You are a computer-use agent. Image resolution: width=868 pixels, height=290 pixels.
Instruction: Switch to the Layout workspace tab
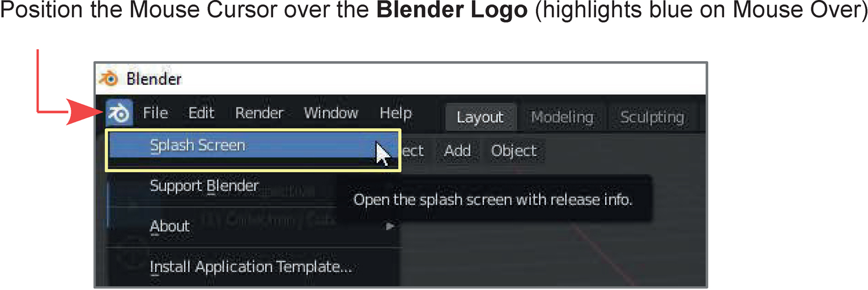[480, 117]
